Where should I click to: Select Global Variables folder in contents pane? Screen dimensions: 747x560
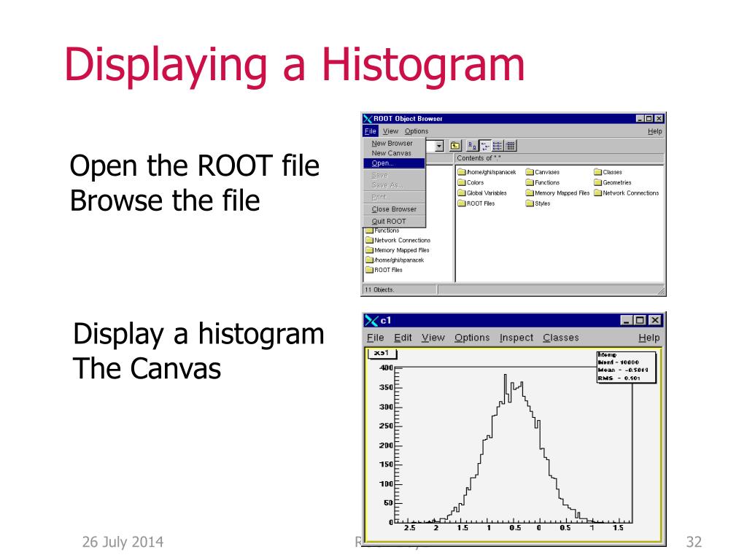pyautogui.click(x=482, y=192)
